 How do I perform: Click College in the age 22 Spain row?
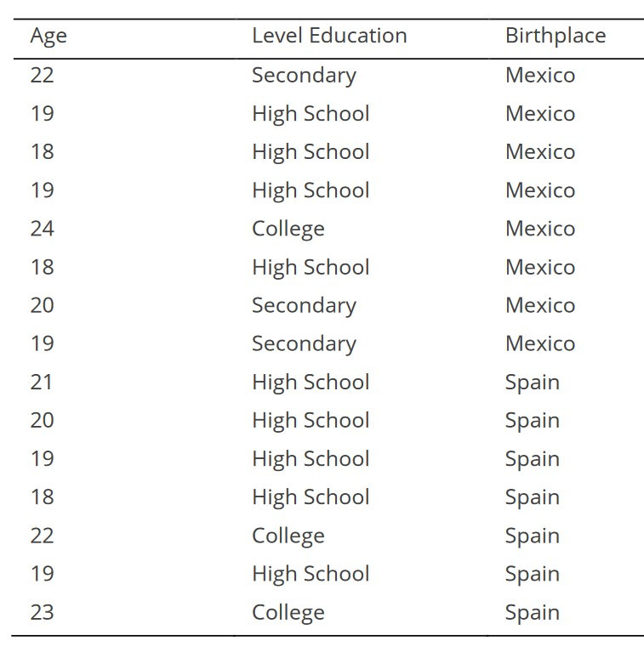pos(288,536)
